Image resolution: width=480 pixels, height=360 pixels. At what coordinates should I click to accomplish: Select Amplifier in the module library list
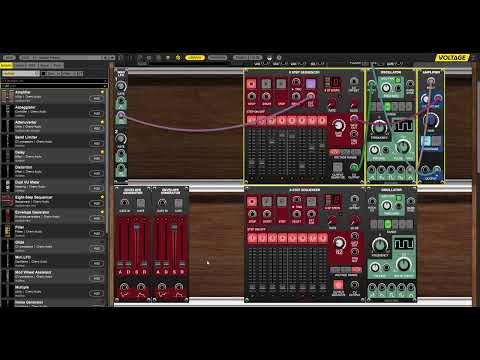tap(53, 96)
